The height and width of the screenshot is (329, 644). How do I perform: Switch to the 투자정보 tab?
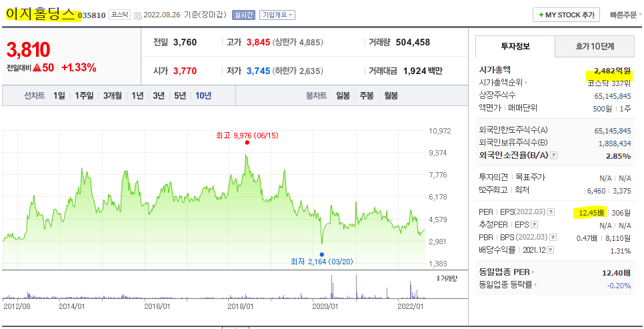pyautogui.click(x=515, y=46)
